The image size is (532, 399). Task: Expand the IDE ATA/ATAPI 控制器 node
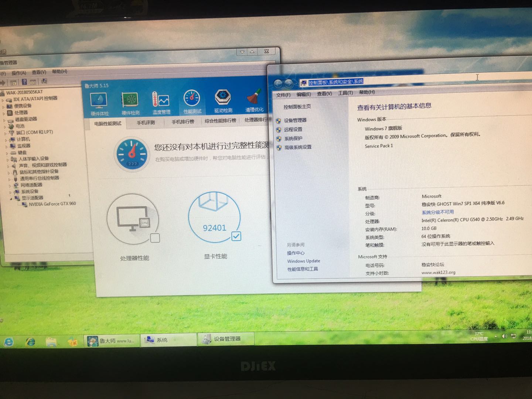click(3, 100)
